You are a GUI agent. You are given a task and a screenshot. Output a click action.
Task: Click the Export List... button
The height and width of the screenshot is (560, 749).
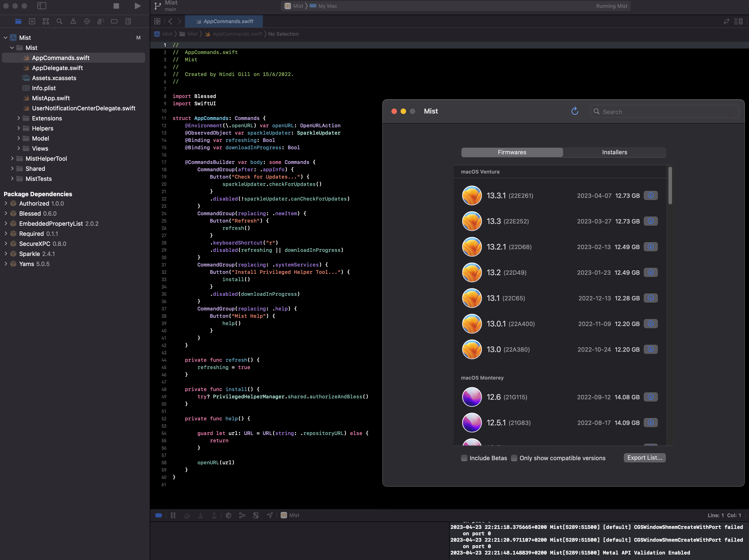644,458
